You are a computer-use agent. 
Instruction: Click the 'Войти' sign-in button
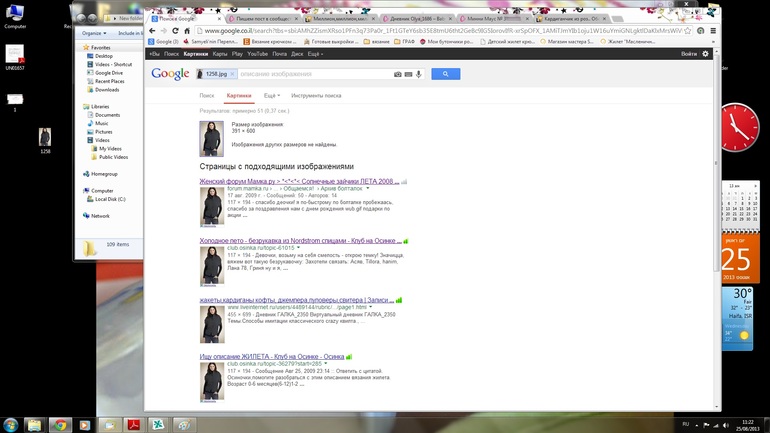tap(688, 54)
